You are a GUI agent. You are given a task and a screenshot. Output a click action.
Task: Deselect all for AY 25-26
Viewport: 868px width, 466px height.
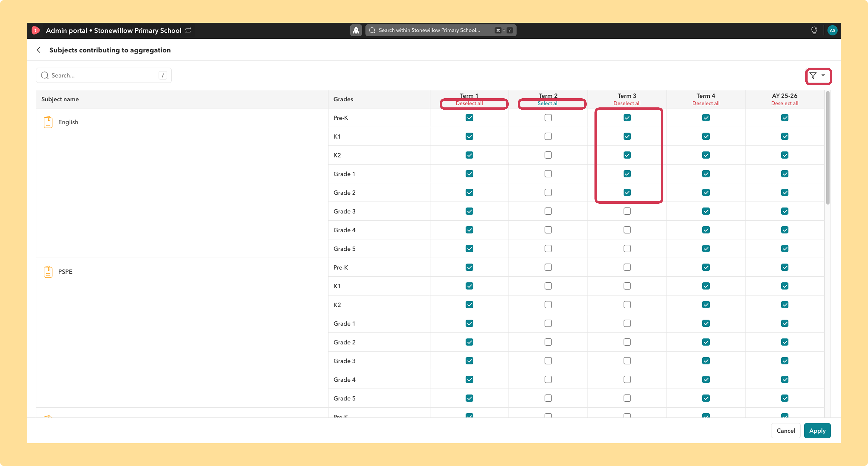click(x=785, y=103)
